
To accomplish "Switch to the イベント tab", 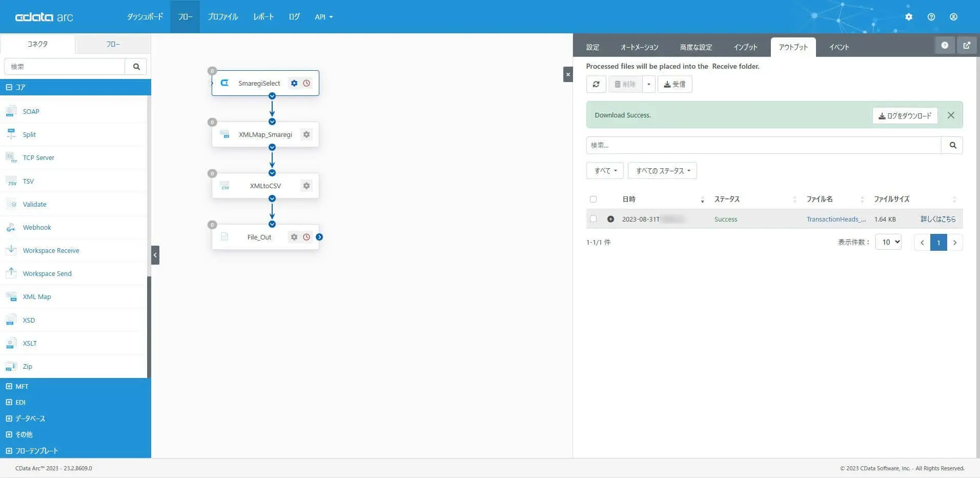I will [x=839, y=47].
